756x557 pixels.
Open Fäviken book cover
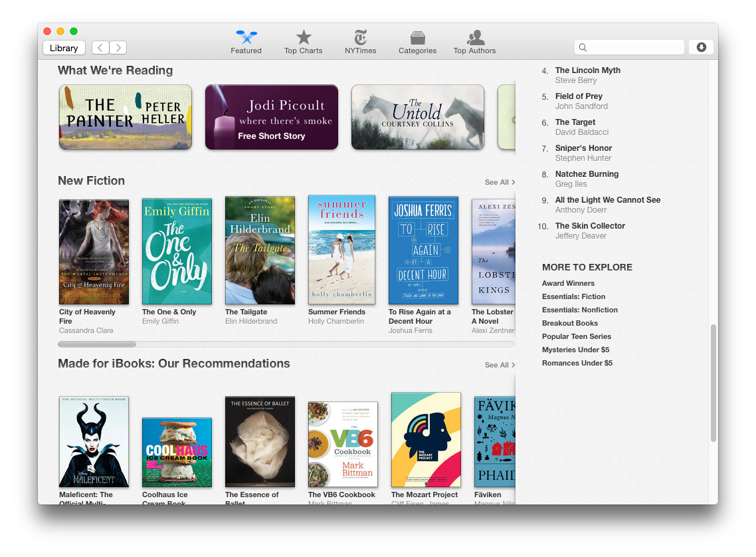coord(495,442)
